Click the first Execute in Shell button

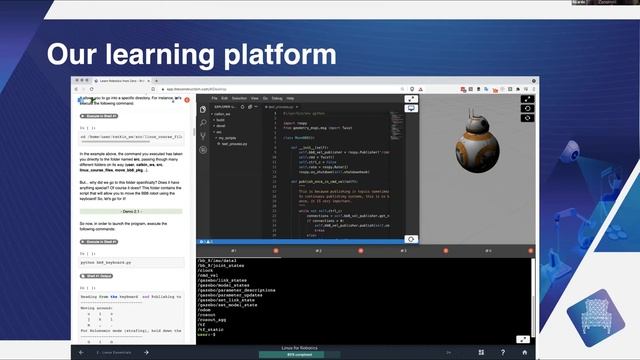99,116
